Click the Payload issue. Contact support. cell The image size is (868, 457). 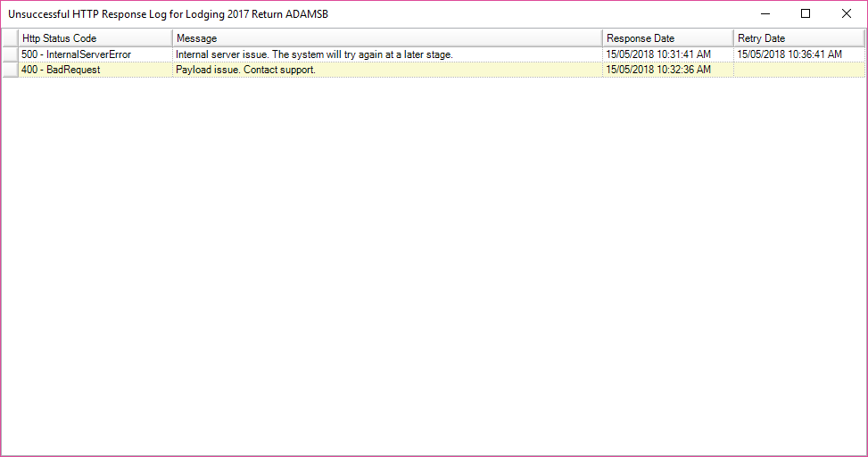tap(386, 70)
